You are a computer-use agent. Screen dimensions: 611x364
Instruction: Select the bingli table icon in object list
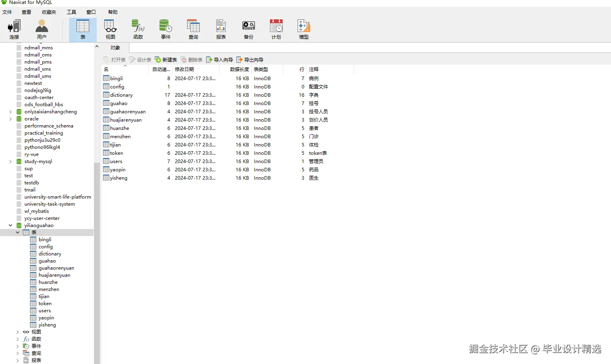click(x=106, y=78)
